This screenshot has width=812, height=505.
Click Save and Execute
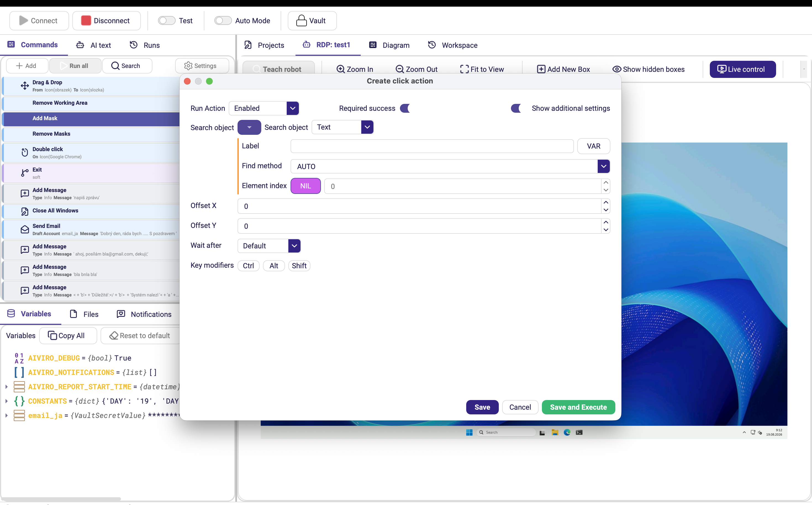point(578,407)
